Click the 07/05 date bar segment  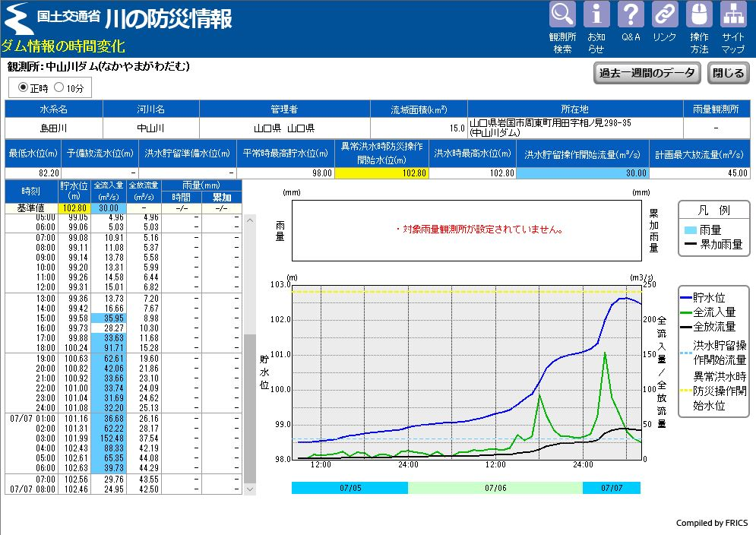tap(350, 488)
